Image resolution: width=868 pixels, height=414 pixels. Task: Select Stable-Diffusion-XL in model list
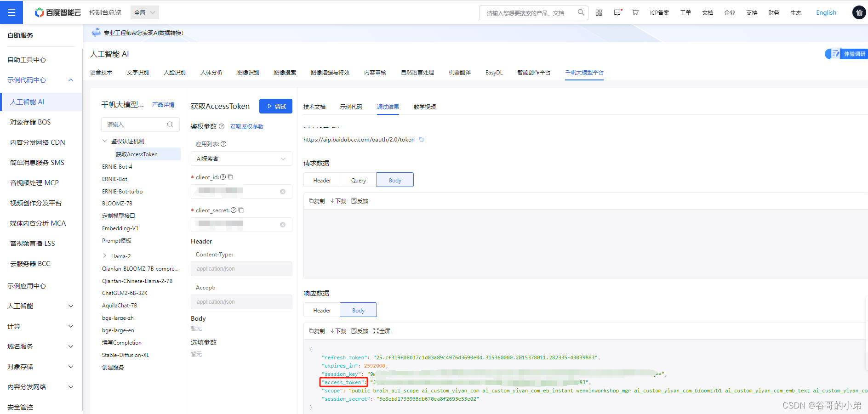[x=126, y=355]
